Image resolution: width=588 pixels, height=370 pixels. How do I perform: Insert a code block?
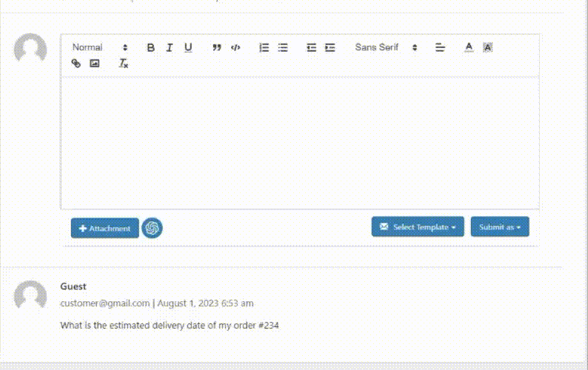coord(235,47)
